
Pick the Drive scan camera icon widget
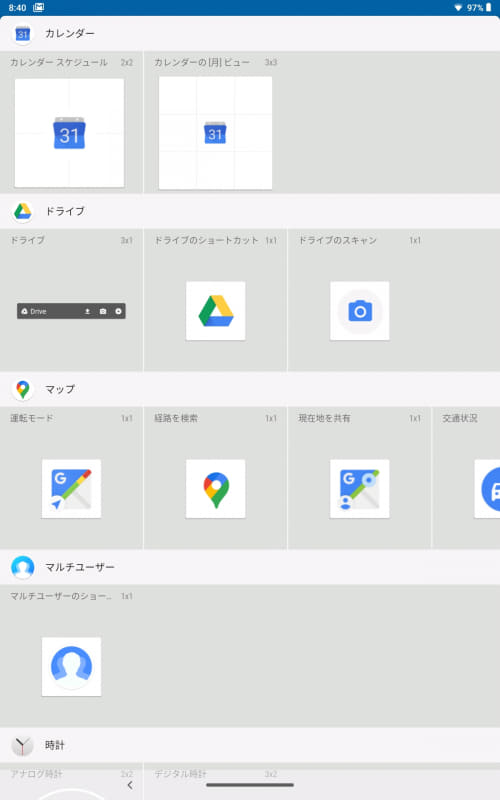[360, 311]
